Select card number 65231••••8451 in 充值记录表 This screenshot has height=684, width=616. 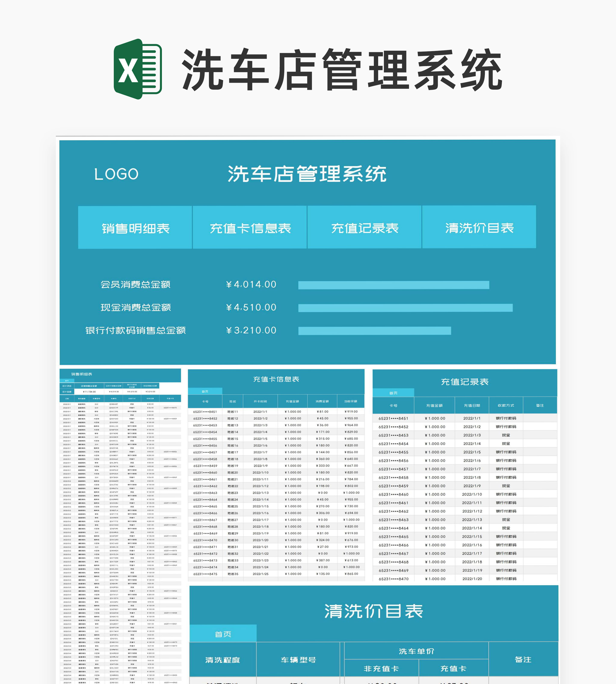click(393, 418)
